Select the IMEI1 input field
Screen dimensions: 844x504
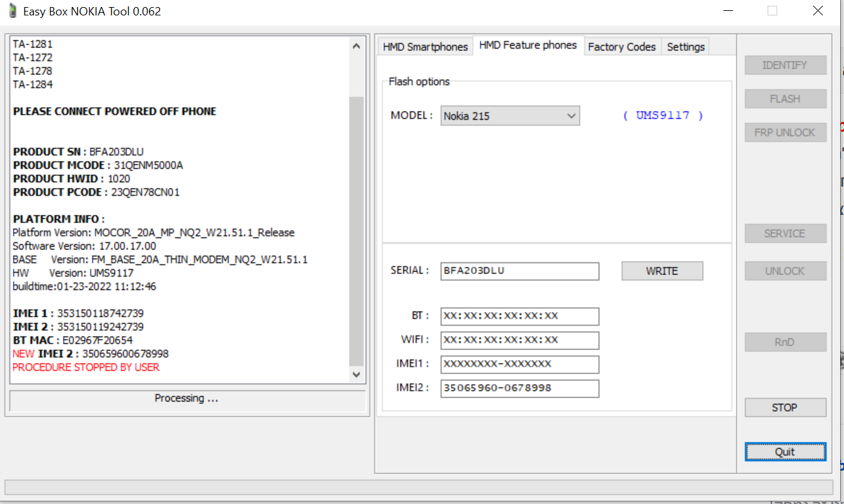click(x=520, y=364)
